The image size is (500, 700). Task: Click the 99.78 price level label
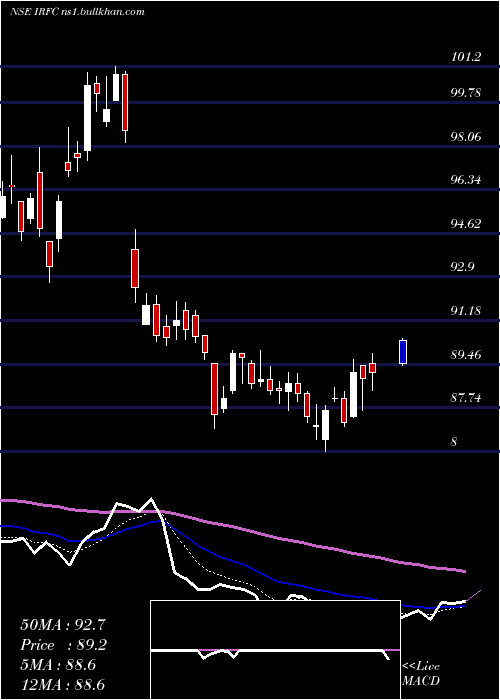(467, 93)
